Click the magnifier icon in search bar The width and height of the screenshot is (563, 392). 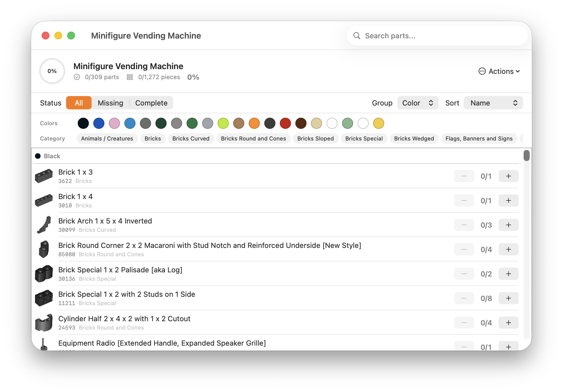[357, 36]
